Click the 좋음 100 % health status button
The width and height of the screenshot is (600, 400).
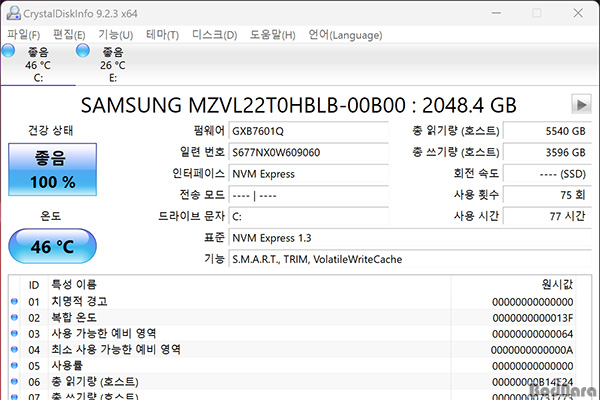52,170
